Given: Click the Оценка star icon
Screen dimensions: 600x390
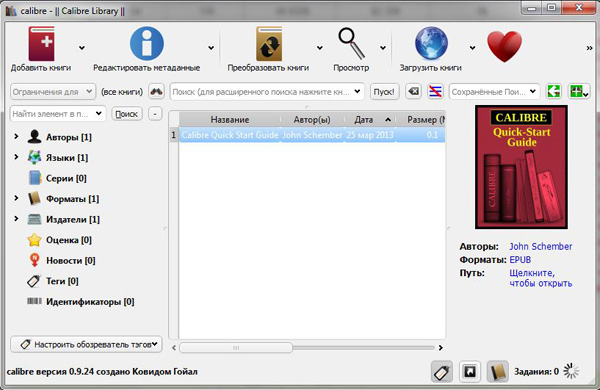Looking at the screenshot, I should (x=34, y=240).
